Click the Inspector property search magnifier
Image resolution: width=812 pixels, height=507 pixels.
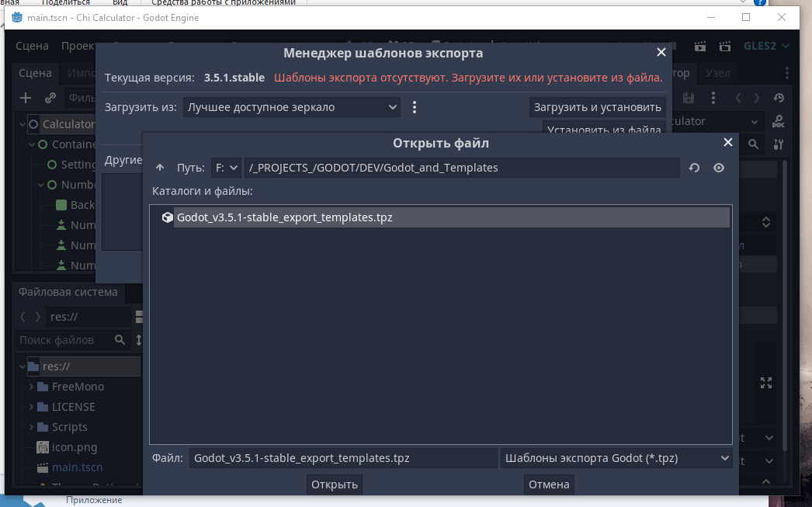[x=754, y=144]
